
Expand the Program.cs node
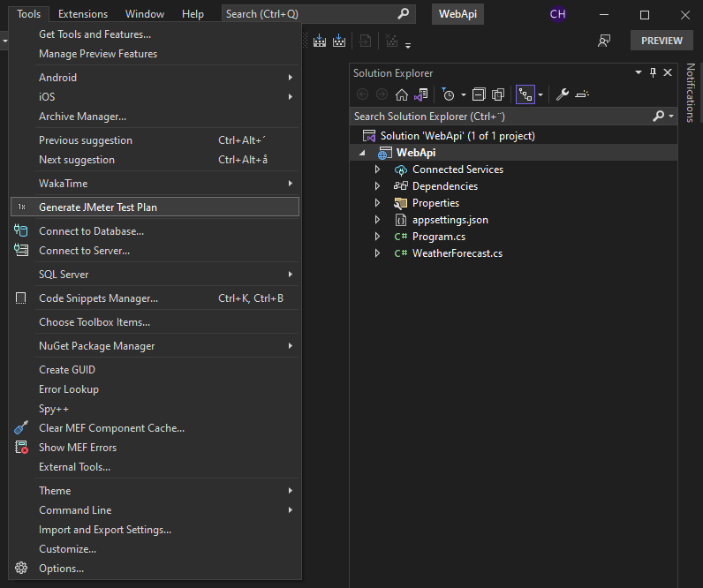click(x=377, y=237)
